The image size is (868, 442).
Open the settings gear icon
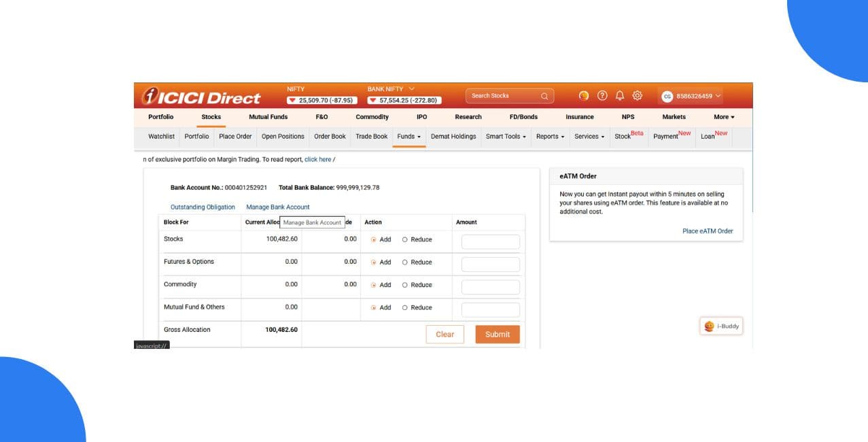(x=638, y=96)
